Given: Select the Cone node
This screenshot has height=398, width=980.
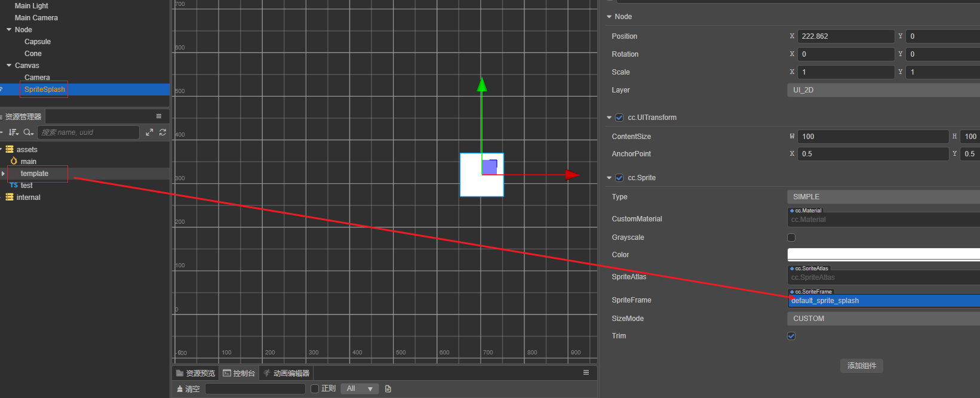Looking at the screenshot, I should pos(33,54).
